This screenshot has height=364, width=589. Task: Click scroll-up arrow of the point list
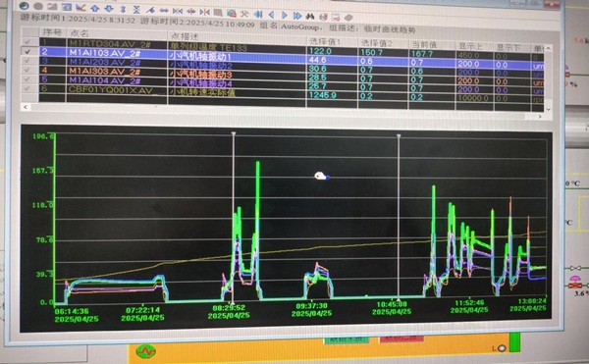point(548,48)
